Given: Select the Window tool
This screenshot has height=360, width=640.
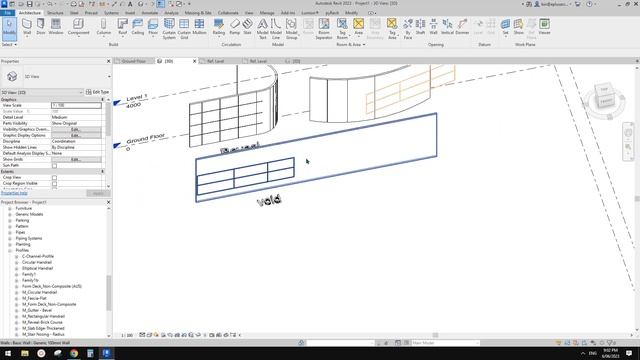Looking at the screenshot, I should (x=56, y=27).
